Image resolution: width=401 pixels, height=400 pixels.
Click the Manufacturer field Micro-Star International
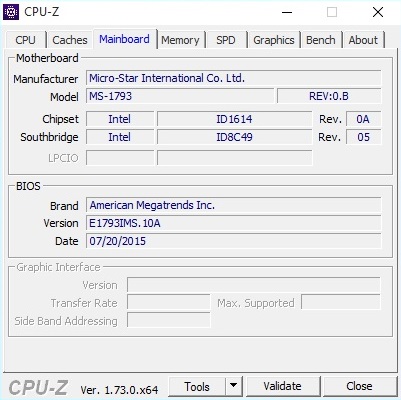click(x=233, y=78)
